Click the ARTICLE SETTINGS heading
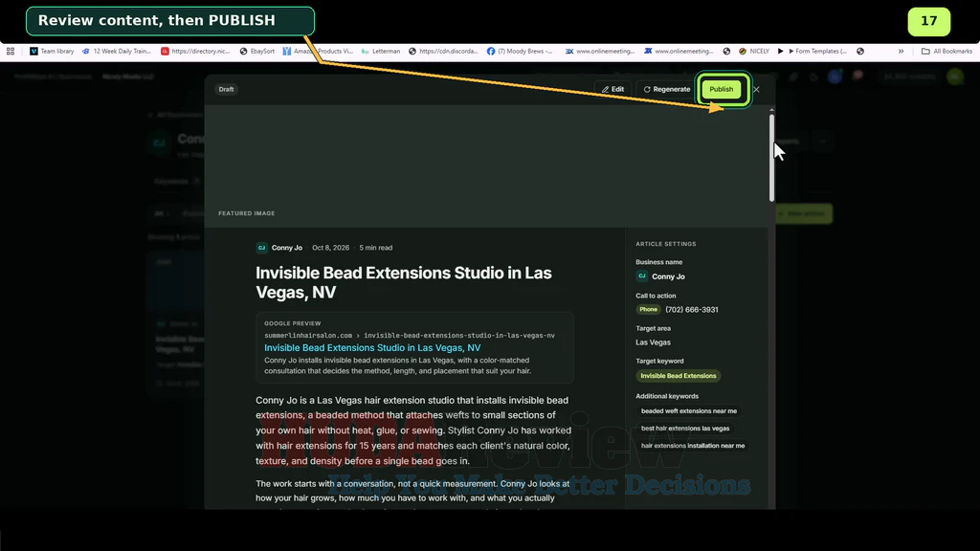 666,244
